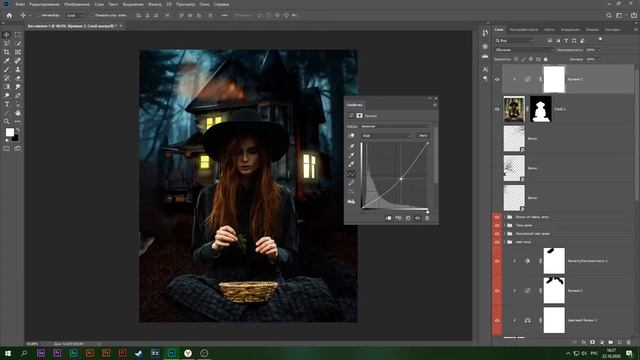Hide the Цветовой баланс 1 layer
Image resolution: width=640 pixels, height=360 pixels.
[497, 320]
